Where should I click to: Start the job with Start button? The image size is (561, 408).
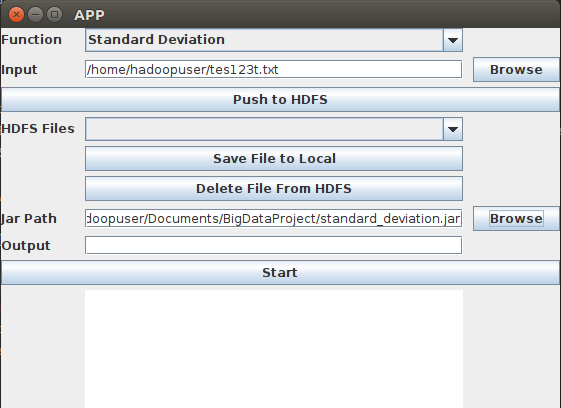[280, 273]
